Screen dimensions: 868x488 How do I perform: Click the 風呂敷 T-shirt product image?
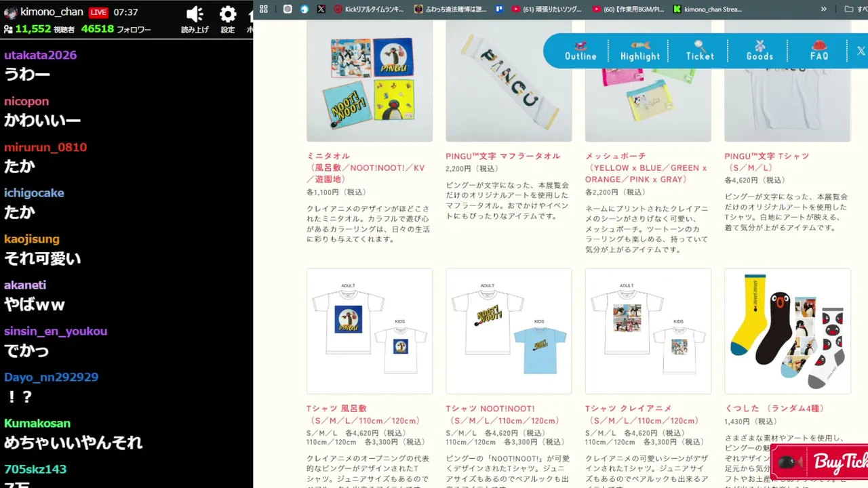tap(370, 331)
